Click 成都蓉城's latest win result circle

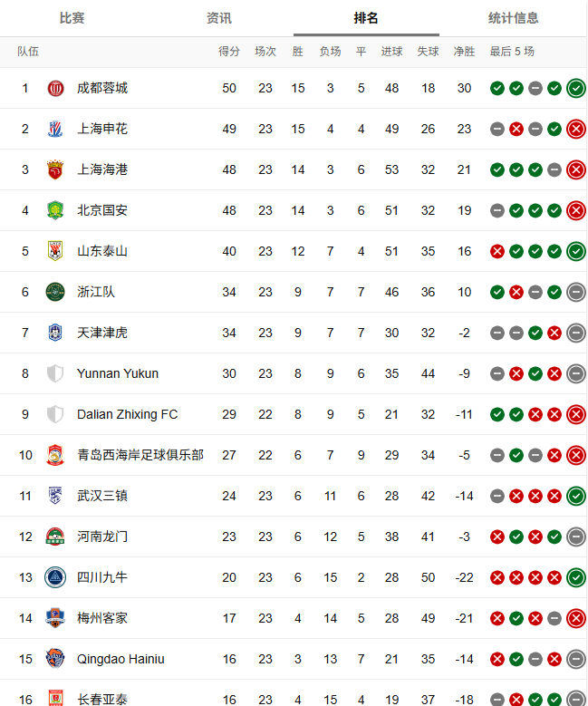576,88
